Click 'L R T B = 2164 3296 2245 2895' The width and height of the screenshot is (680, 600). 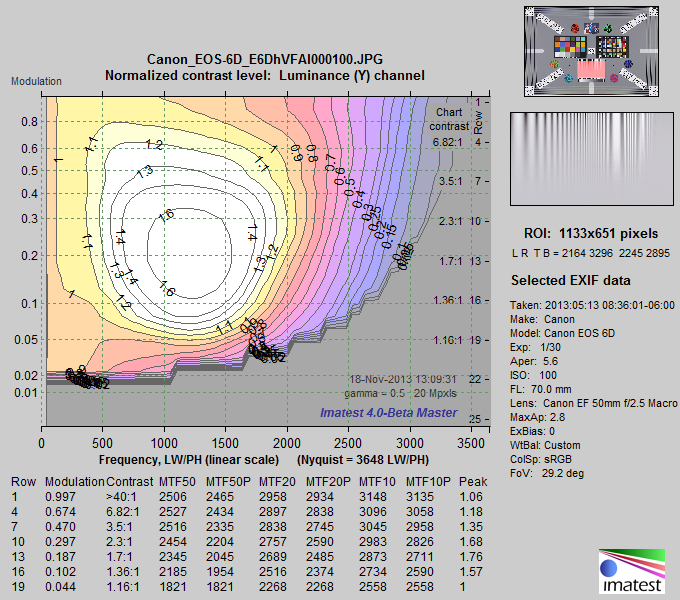pos(591,253)
